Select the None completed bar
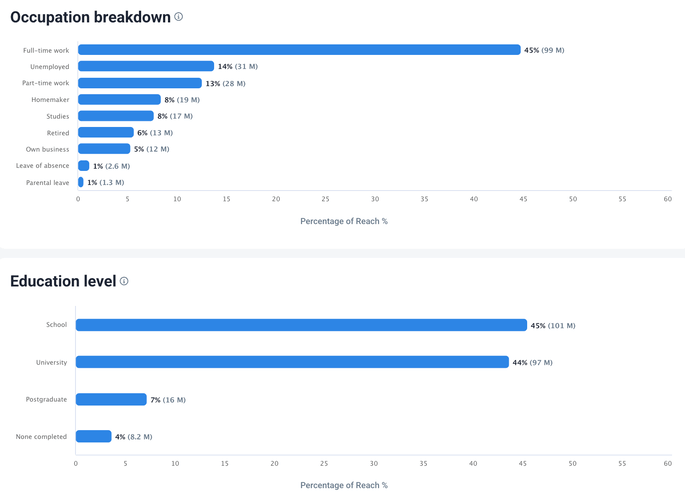Screen dimensions: 685x500 (x=94, y=436)
